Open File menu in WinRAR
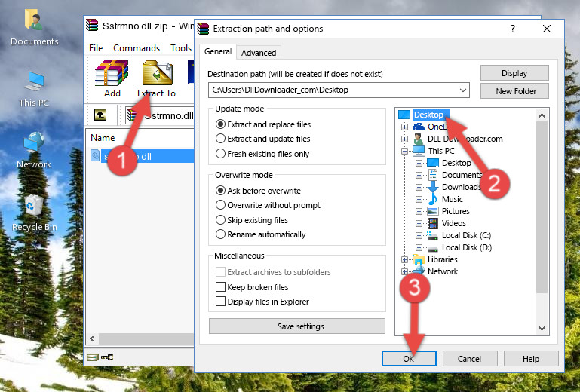The width and height of the screenshot is (580, 392). 96,48
